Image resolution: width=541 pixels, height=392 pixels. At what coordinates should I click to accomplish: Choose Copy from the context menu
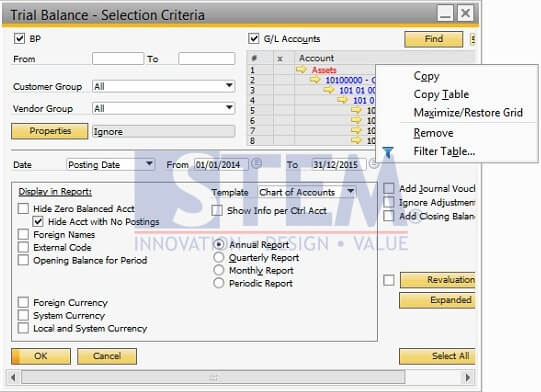pyautogui.click(x=426, y=76)
